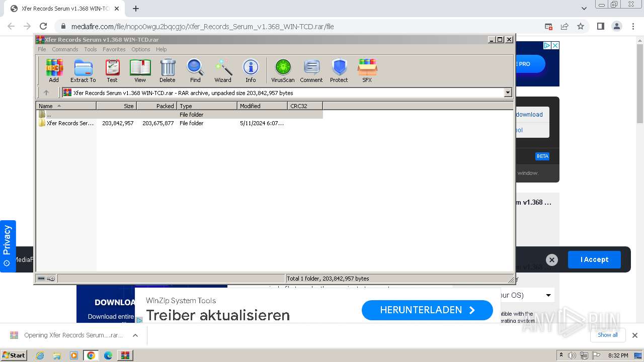Click the HERUNTERLADEN ad button
The width and height of the screenshot is (644, 362).
pyautogui.click(x=427, y=310)
